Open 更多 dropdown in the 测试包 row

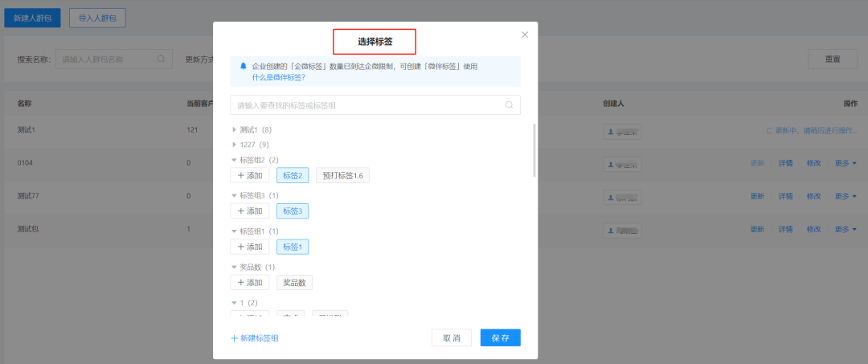pyautogui.click(x=845, y=229)
